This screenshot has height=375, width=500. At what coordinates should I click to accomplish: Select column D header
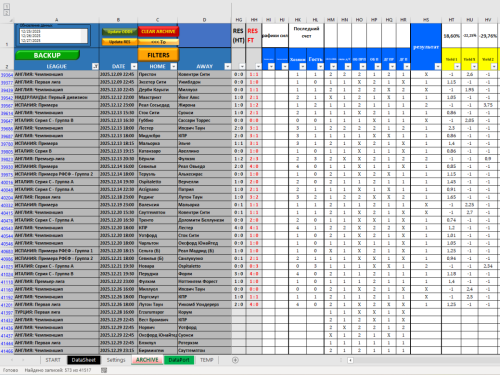(x=204, y=20)
